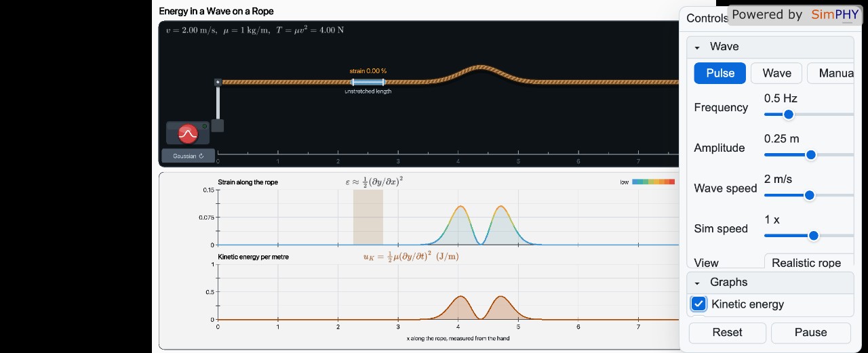
Task: Collapse the Wave section
Action: 770,47
